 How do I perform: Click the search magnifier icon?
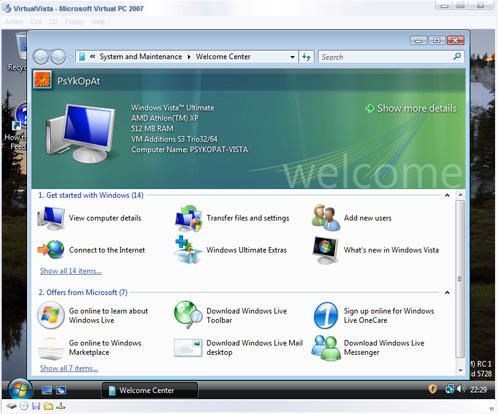click(x=457, y=57)
